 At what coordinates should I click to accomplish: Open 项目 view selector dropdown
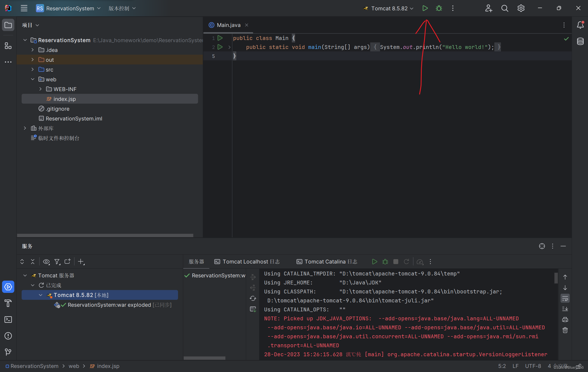30,25
